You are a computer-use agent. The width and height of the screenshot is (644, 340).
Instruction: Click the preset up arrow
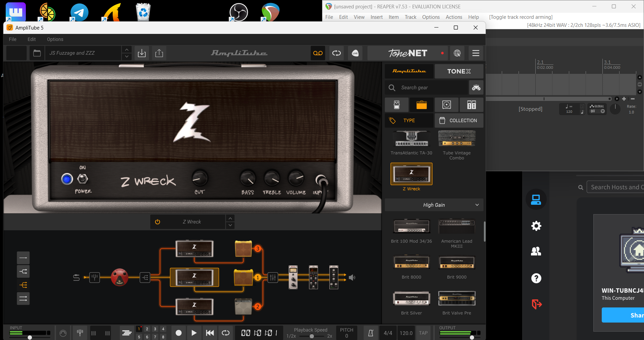tap(127, 50)
